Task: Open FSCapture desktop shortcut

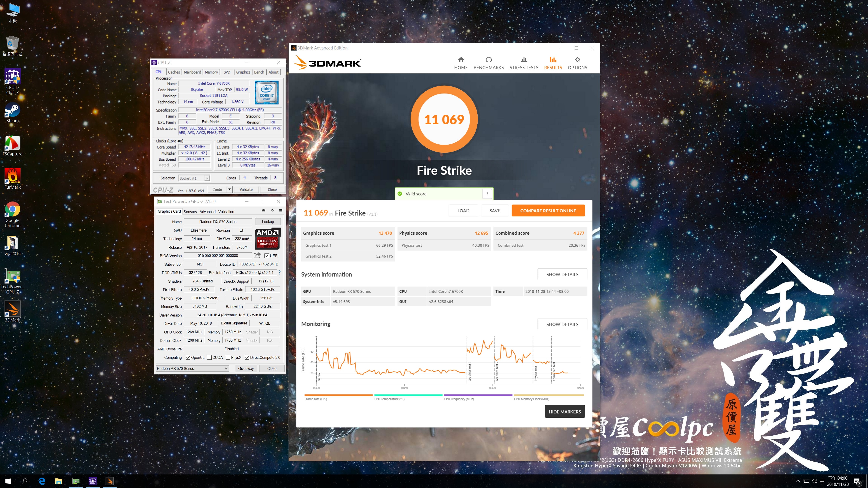Action: click(12, 146)
